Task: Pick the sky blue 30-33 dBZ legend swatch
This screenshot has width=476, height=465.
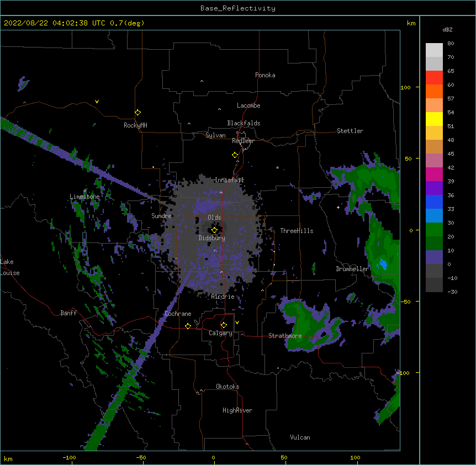Action: [x=434, y=216]
